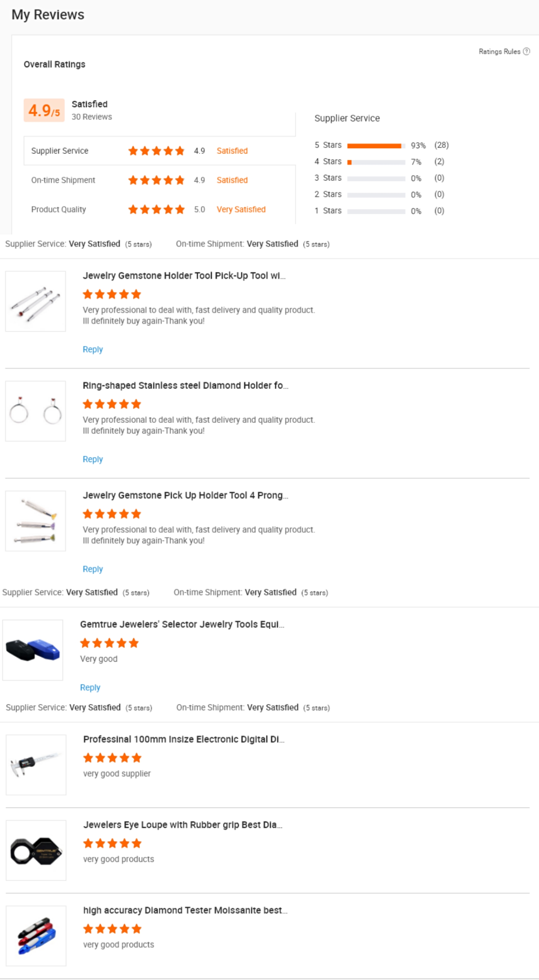Image resolution: width=539 pixels, height=980 pixels.
Task: Reply to the 4 Prong Holder Tool review
Action: [x=93, y=569]
